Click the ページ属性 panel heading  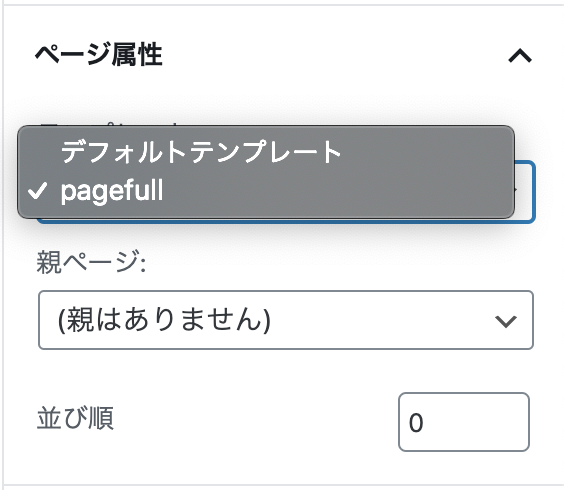[x=99, y=55]
